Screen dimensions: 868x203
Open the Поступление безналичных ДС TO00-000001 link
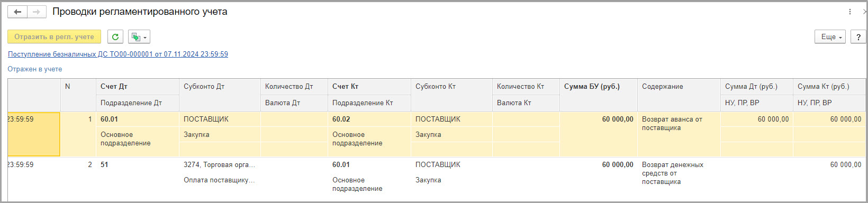(118, 54)
